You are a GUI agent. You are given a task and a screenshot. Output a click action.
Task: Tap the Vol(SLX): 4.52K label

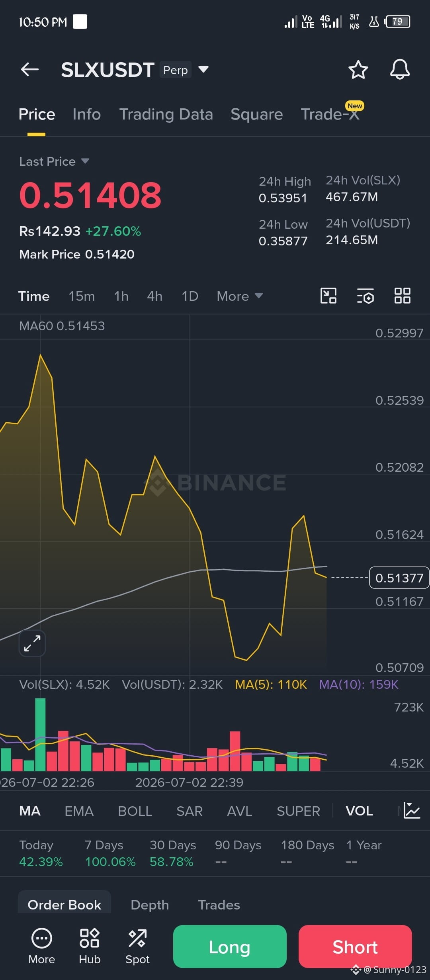[x=64, y=684]
